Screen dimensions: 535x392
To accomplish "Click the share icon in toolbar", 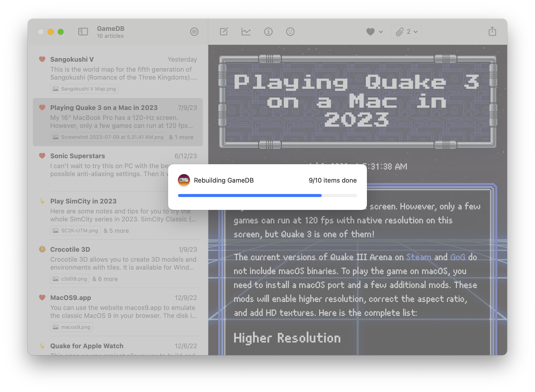I will tap(492, 32).
